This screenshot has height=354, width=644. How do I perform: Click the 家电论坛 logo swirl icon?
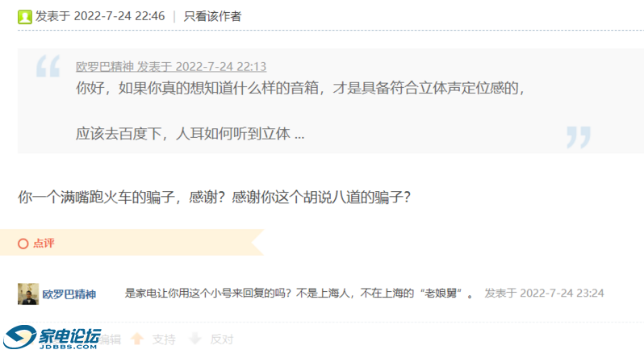point(19,337)
